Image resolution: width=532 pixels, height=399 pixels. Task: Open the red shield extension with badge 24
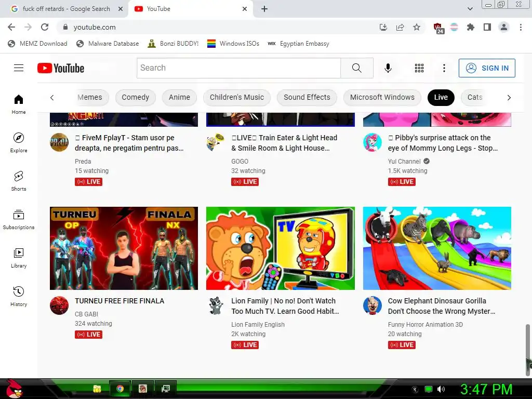pyautogui.click(x=438, y=28)
